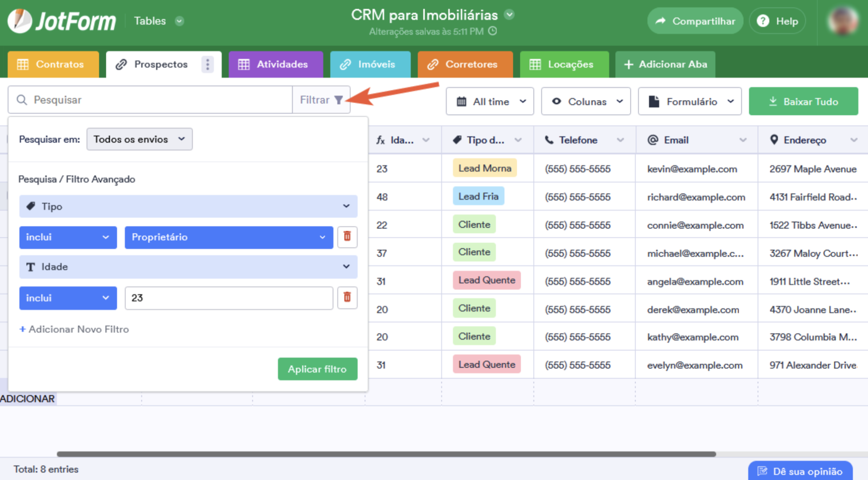Click the Filtrar funnel icon
This screenshot has height=480, width=868.
pyautogui.click(x=338, y=100)
